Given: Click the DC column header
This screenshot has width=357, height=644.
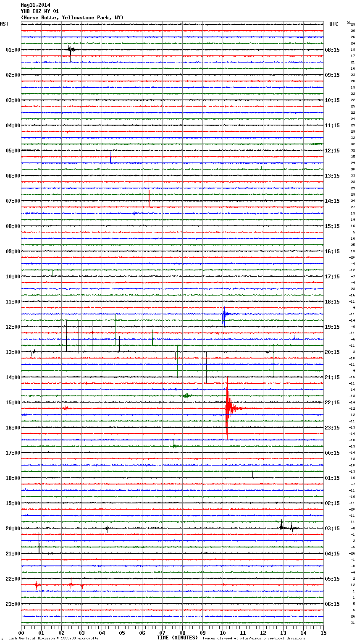Looking at the screenshot, I should (349, 23).
